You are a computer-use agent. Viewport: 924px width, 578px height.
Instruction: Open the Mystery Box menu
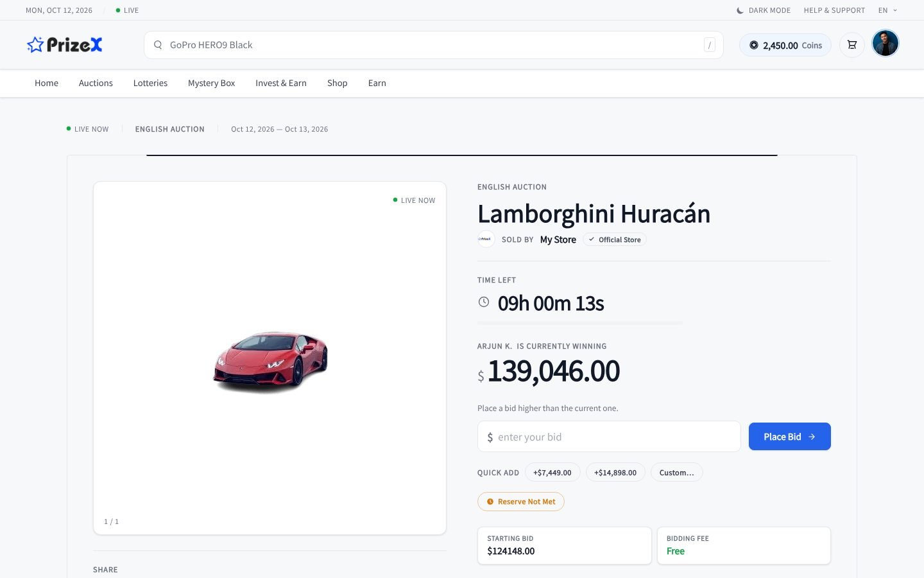coord(212,83)
